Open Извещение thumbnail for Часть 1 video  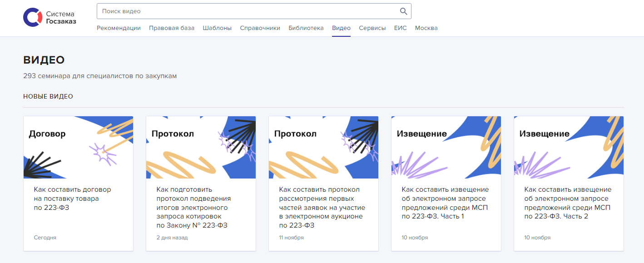click(x=446, y=147)
